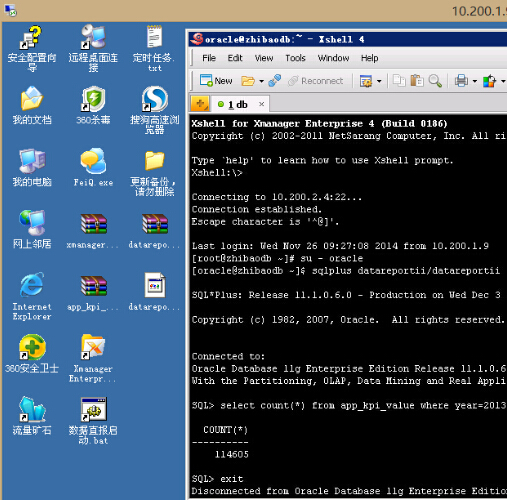Image resolution: width=507 pixels, height=500 pixels.
Task: Click the Paste clipboard icon
Action: (x=417, y=81)
